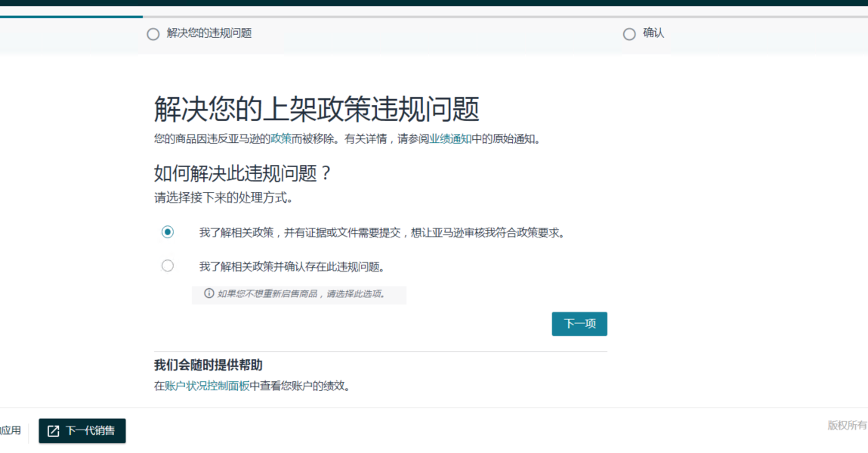
Task: Click the 下一项 button
Action: click(579, 324)
